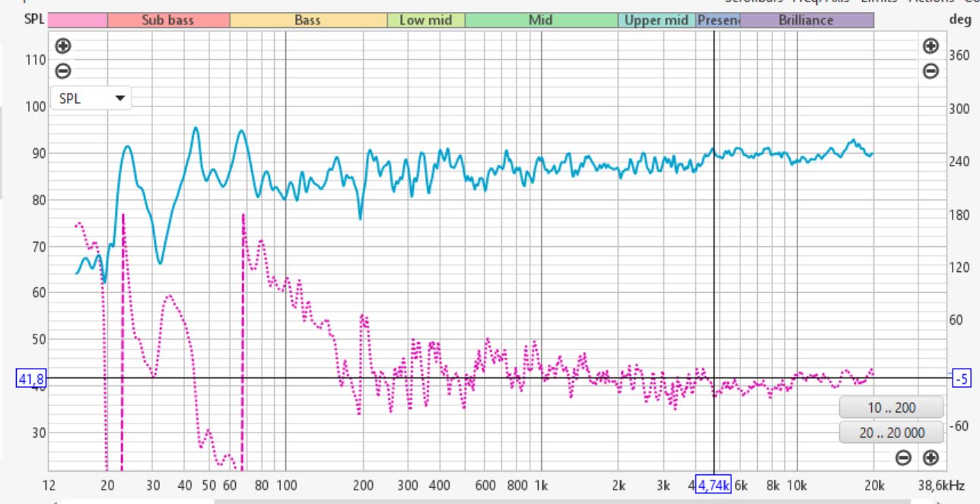Set frequency range to 20 .. 20 000
The image size is (980, 504).
click(x=892, y=433)
